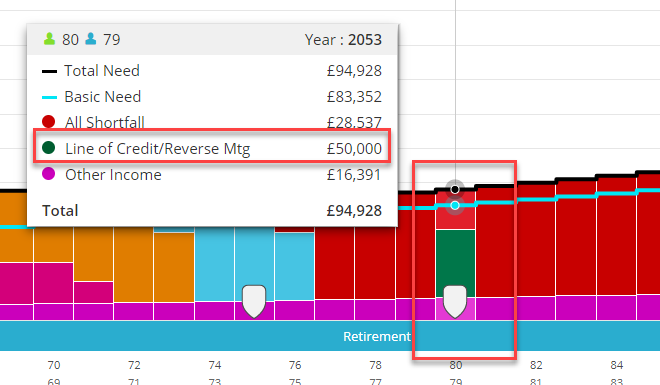Viewport: 660px width, 385px height.
Task: Click the blue person icon beside 79
Action: 90,39
